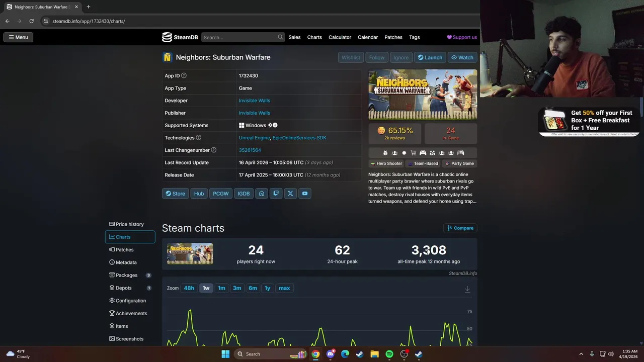Click the game header capsule image
The image size is (644, 362).
click(x=423, y=94)
